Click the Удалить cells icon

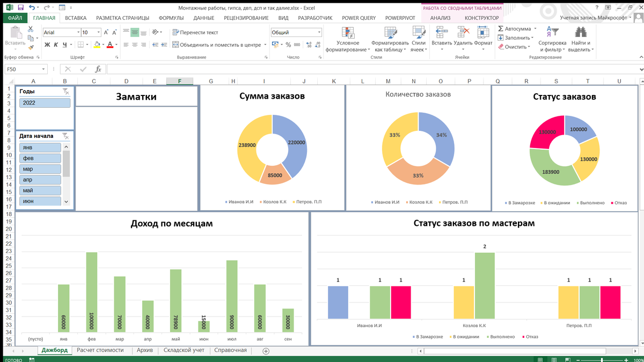[463, 32]
